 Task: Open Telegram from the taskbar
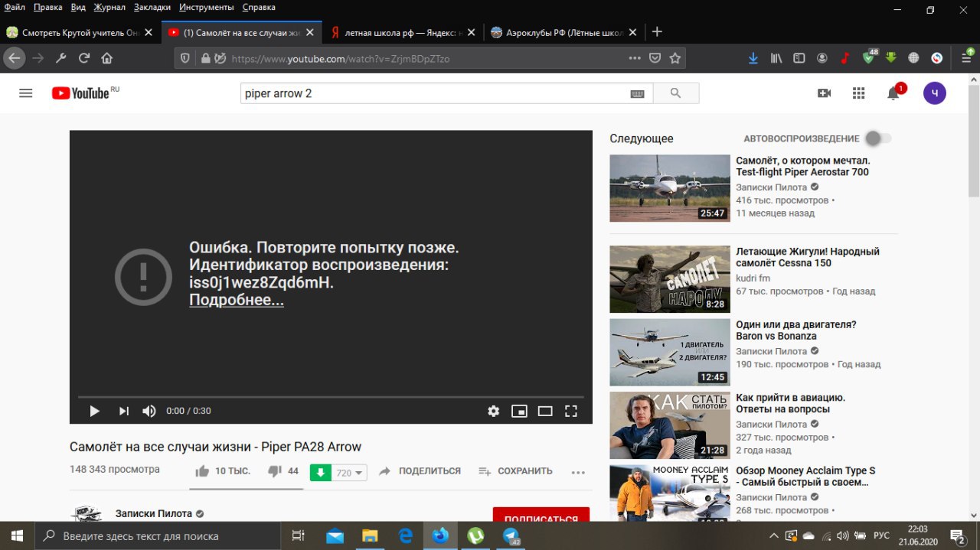click(x=511, y=535)
